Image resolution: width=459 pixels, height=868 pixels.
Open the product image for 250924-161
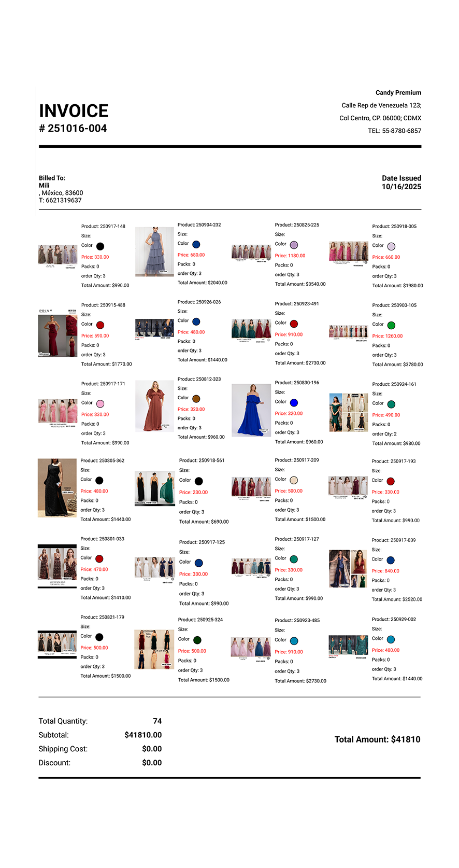tap(348, 412)
